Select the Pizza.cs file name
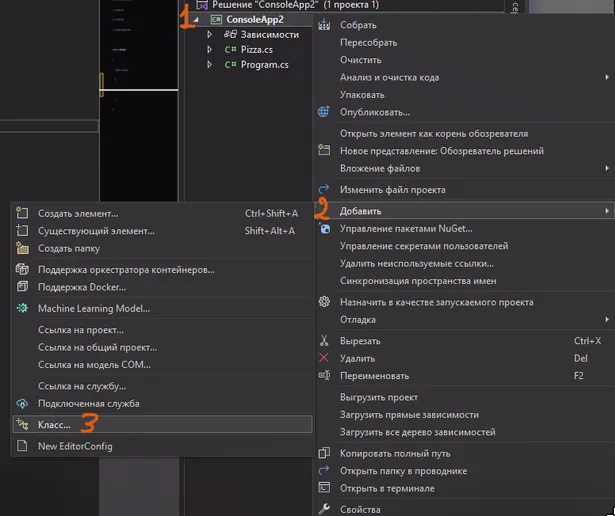 click(x=257, y=49)
